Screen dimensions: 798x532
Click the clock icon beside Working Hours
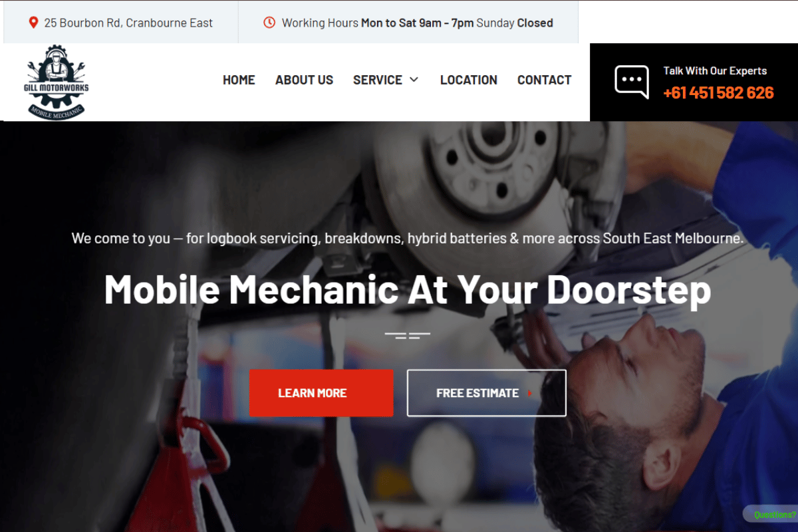[269, 23]
